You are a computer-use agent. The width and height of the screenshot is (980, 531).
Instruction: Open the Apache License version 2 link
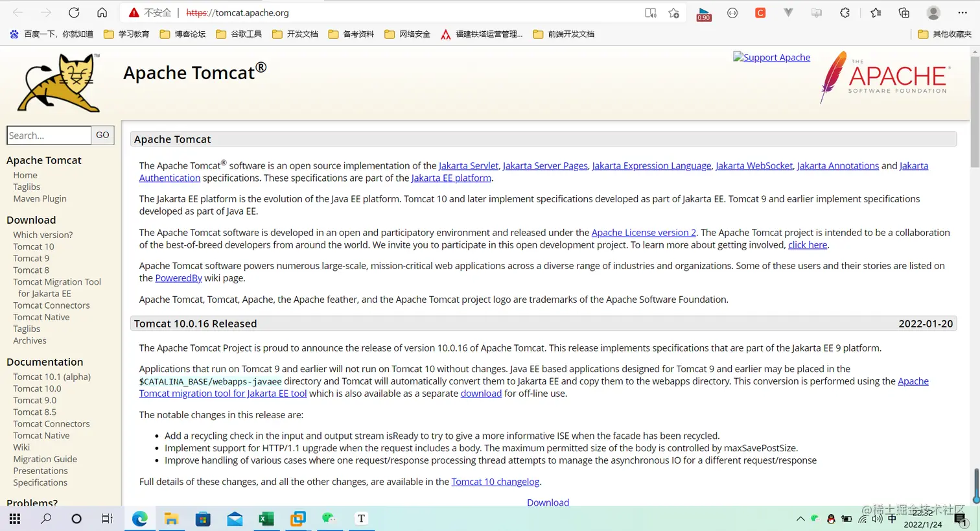click(x=644, y=232)
